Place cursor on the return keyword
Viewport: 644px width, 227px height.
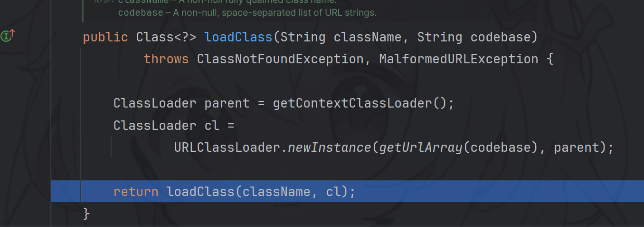(136, 192)
